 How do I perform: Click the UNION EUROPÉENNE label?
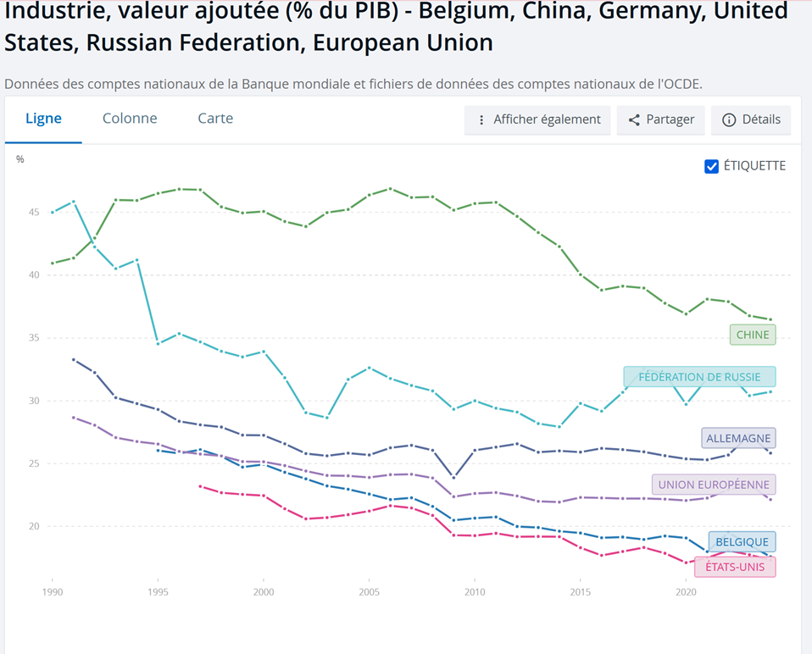click(x=714, y=485)
